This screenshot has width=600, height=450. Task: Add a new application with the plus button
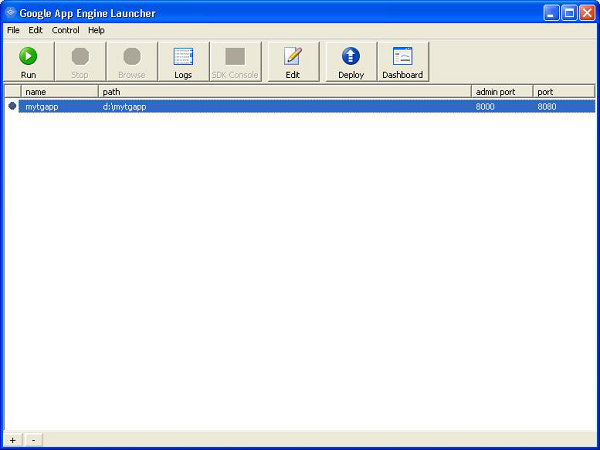coord(13,440)
